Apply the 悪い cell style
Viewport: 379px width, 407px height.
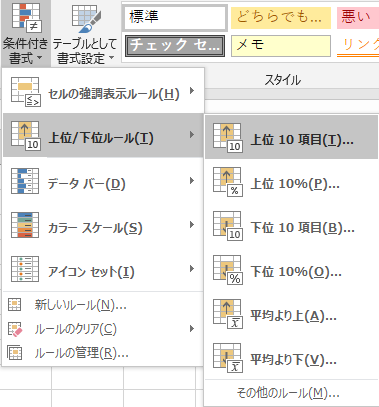point(358,17)
